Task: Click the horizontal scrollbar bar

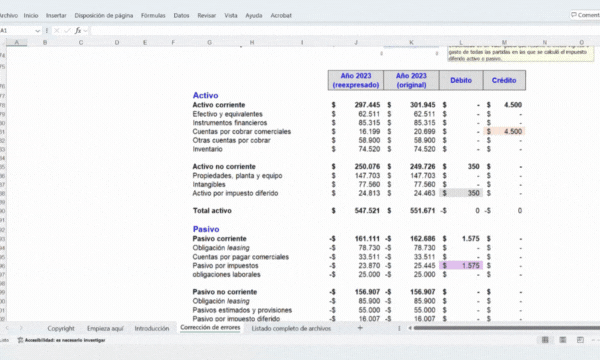Action: coord(507,328)
